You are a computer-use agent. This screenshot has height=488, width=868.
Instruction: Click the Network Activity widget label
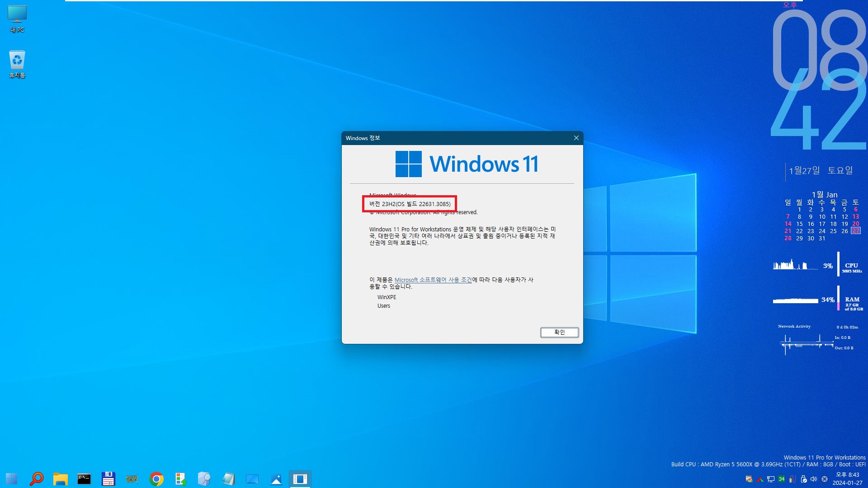click(x=794, y=326)
